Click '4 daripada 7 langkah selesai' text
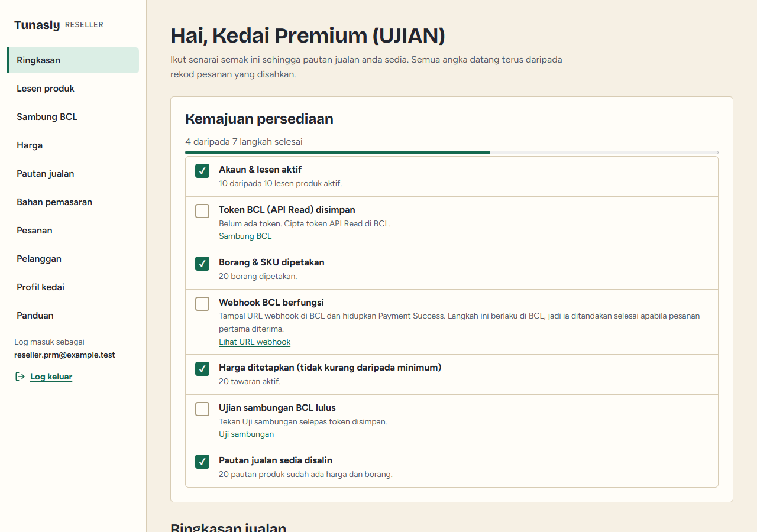Screen dimensions: 757x532 coord(244,142)
